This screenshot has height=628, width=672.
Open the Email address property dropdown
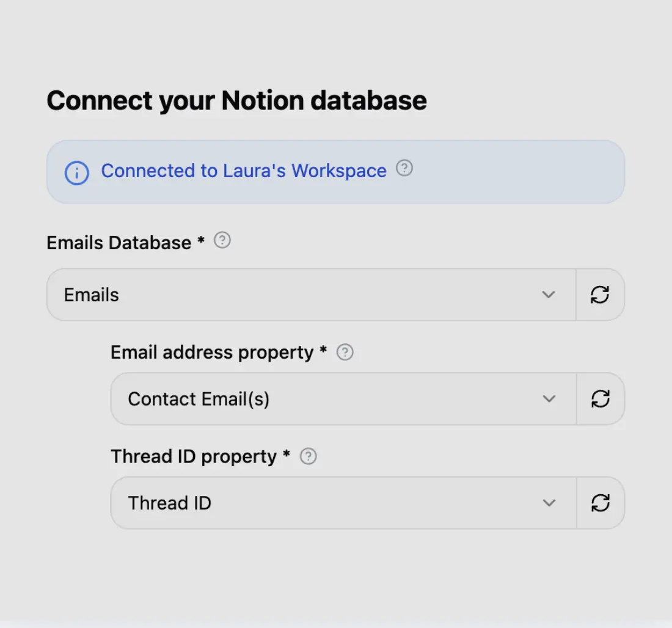pos(342,399)
